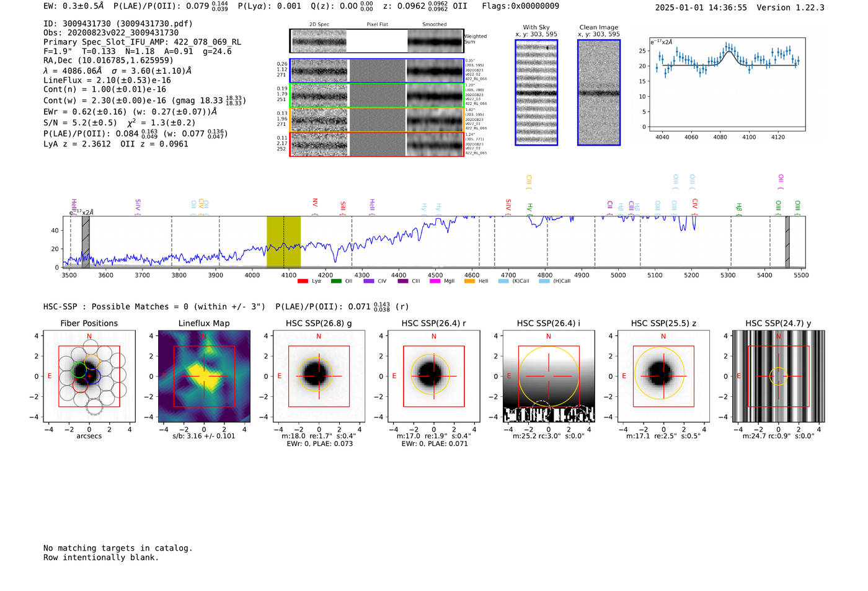Screen dimensions: 868x591
Task: Click the F=1.9" T=0.133 line
Action: click(x=138, y=51)
